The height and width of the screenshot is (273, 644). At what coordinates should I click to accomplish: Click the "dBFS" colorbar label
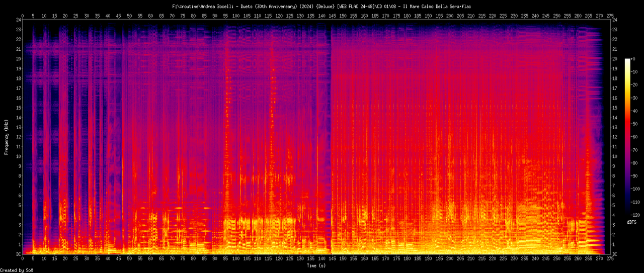point(632,222)
